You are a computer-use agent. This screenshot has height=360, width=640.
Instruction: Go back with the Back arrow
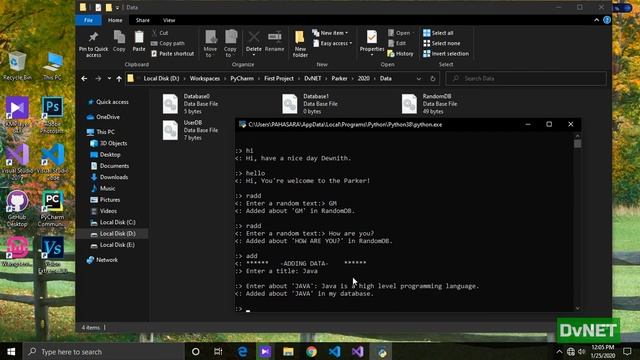pyautogui.click(x=84, y=78)
